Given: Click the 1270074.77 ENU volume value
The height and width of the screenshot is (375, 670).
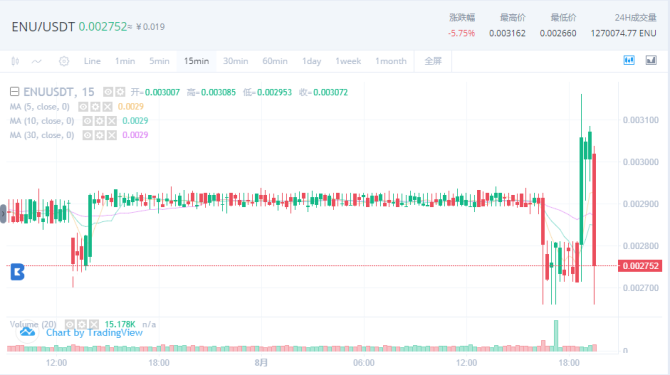Looking at the screenshot, I should (x=623, y=33).
